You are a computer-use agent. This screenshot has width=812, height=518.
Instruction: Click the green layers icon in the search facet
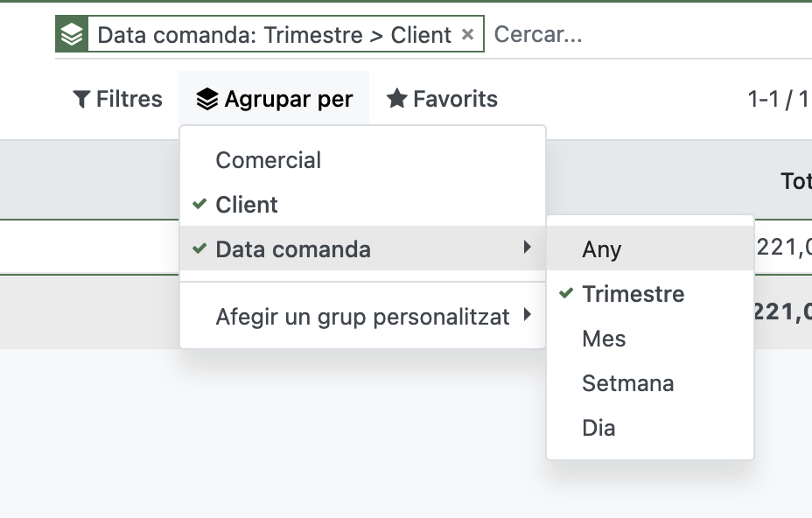pos(72,35)
